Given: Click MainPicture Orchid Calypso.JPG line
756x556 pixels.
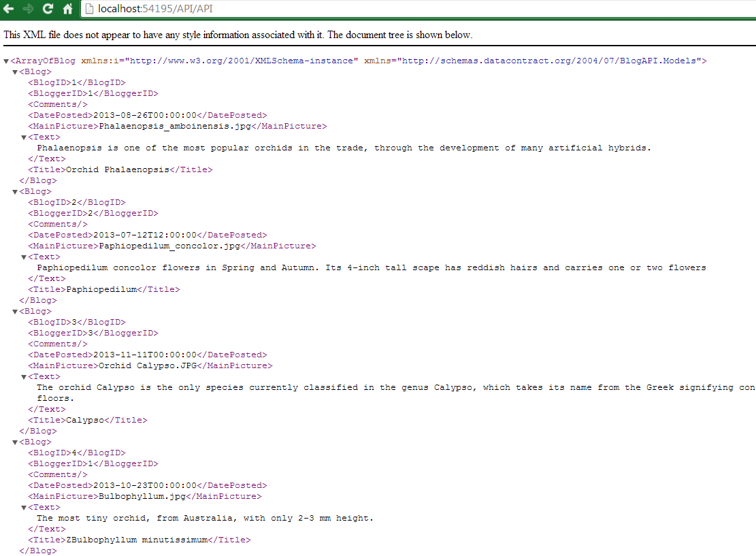Looking at the screenshot, I should pos(150,365).
